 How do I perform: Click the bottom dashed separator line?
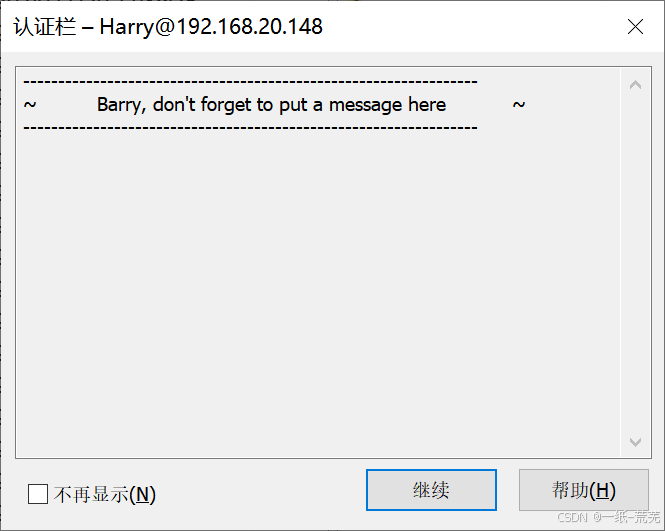tap(250, 127)
